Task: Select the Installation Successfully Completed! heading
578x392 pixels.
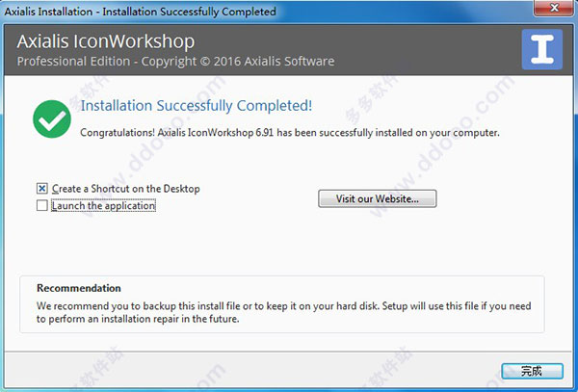Action: [197, 106]
